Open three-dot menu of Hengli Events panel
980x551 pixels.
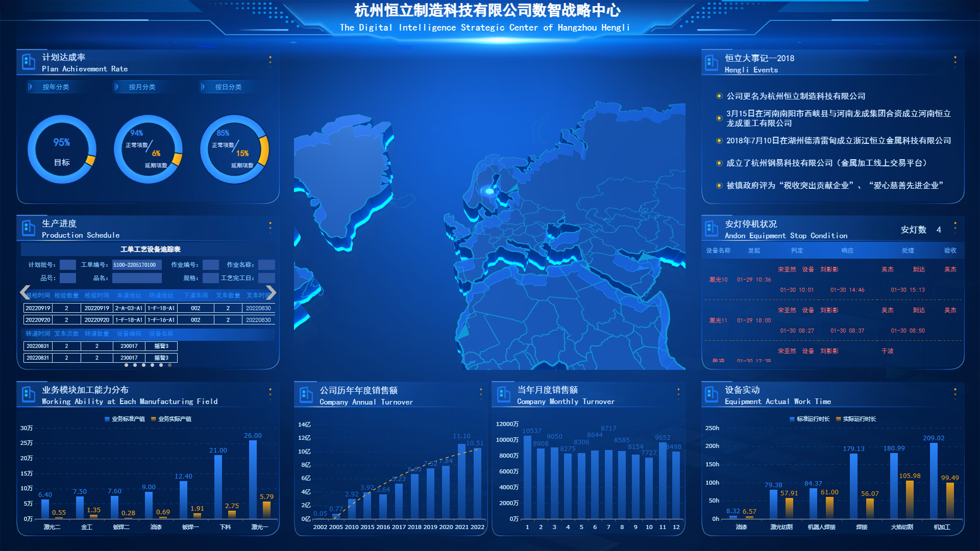pos(955,62)
